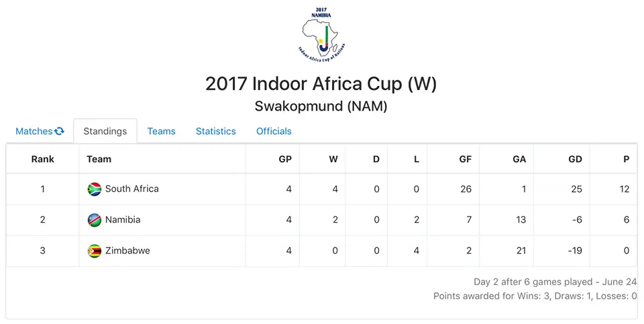Select the Standings tab
The image size is (644, 324).
point(105,131)
